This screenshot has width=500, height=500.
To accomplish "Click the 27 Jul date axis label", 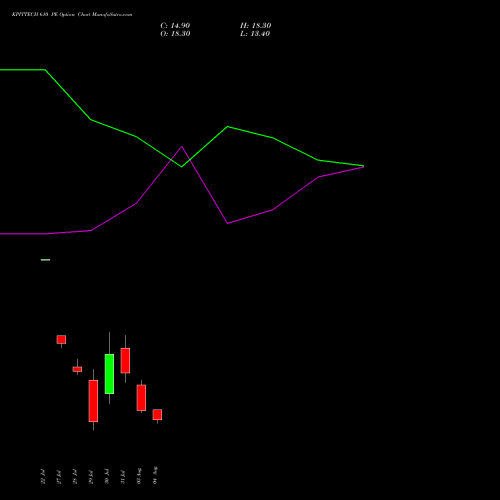I will (59, 477).
